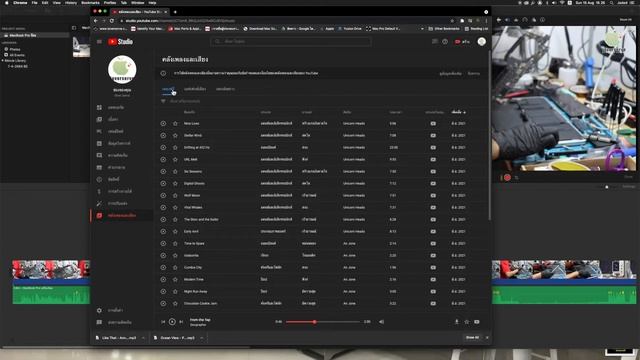640x360 pixels.
Task: Star the Time to Spare track
Action: click(175, 243)
